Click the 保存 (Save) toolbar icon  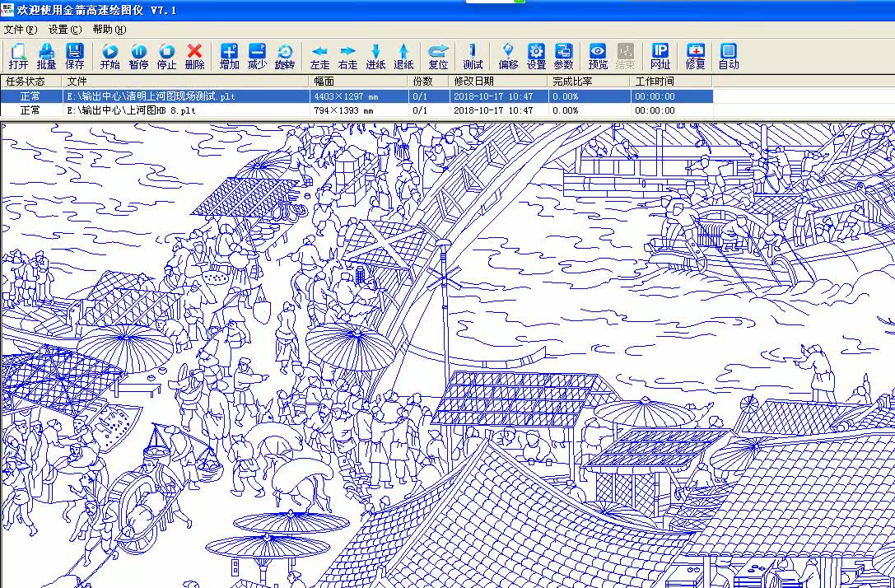pos(75,57)
